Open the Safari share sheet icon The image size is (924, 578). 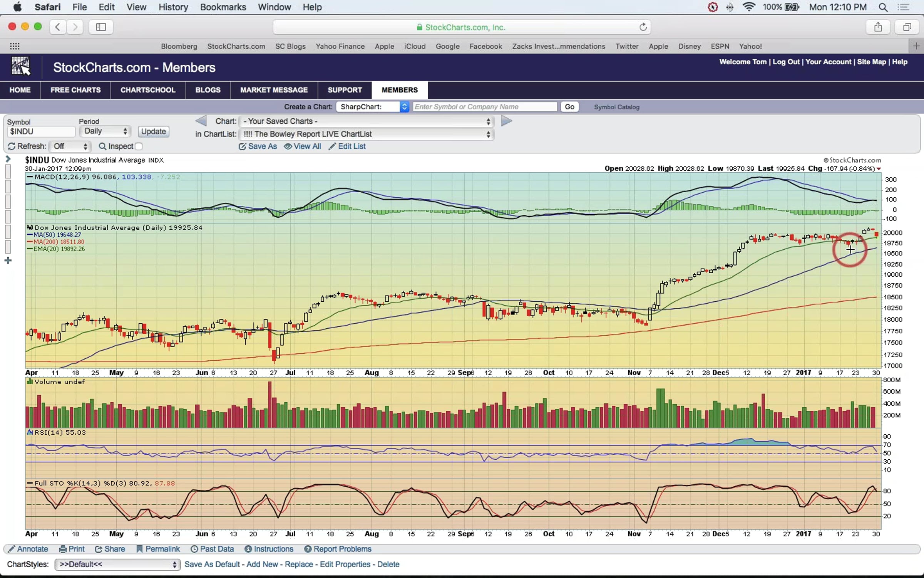coord(878,27)
